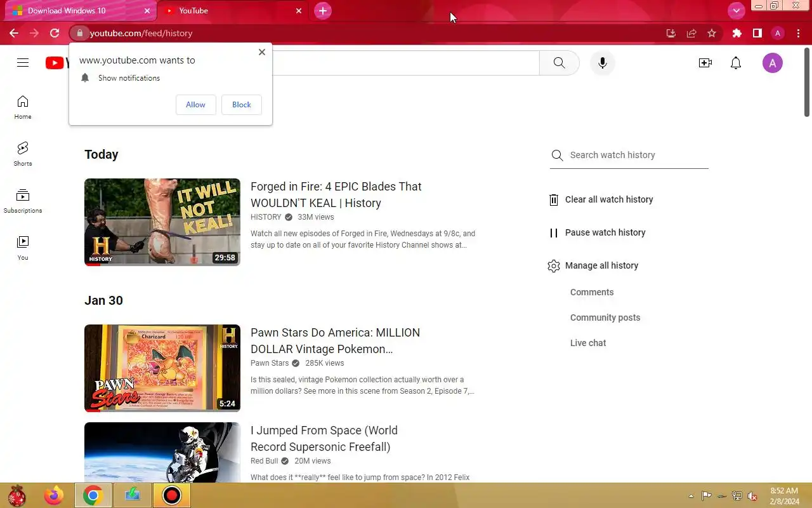Clear all watch history
Screen dimensions: 812x508
(x=601, y=199)
